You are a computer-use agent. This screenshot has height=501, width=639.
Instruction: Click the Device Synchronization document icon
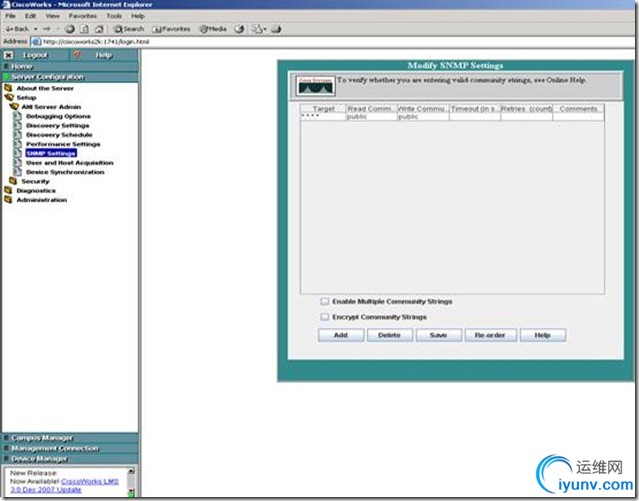[18, 172]
